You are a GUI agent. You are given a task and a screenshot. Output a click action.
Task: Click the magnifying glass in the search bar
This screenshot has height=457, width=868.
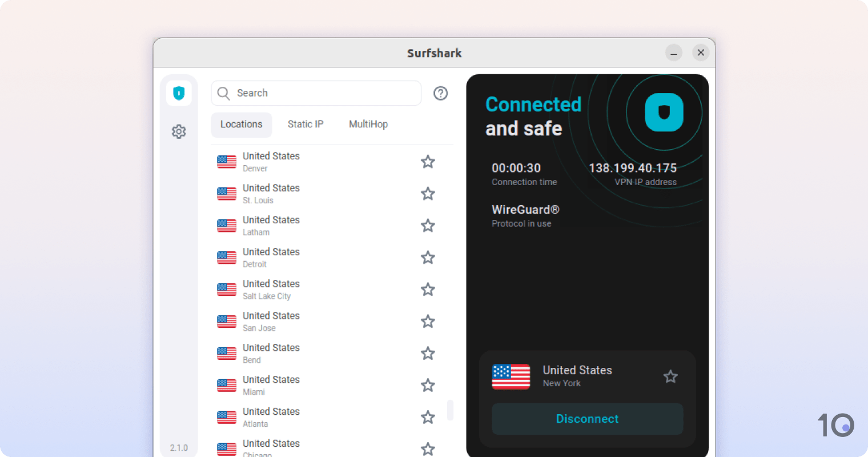coord(223,93)
